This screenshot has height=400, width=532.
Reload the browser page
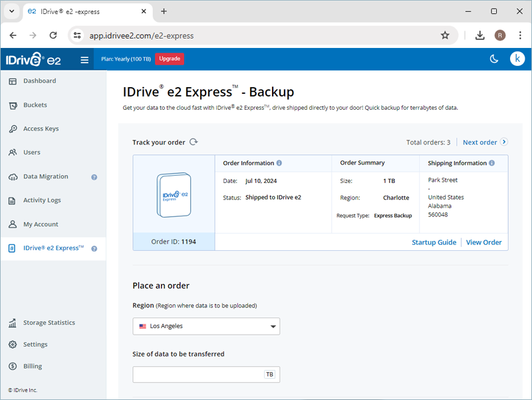53,35
